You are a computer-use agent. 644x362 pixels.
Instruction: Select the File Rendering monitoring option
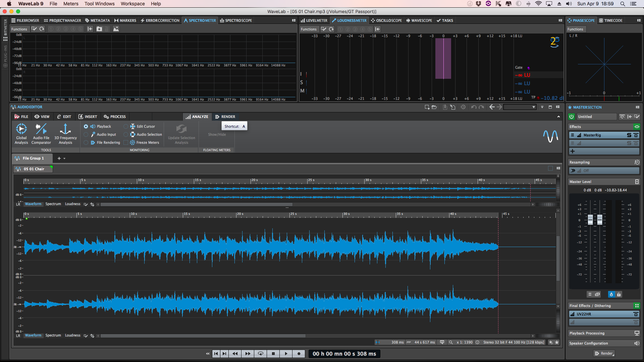pos(86,142)
